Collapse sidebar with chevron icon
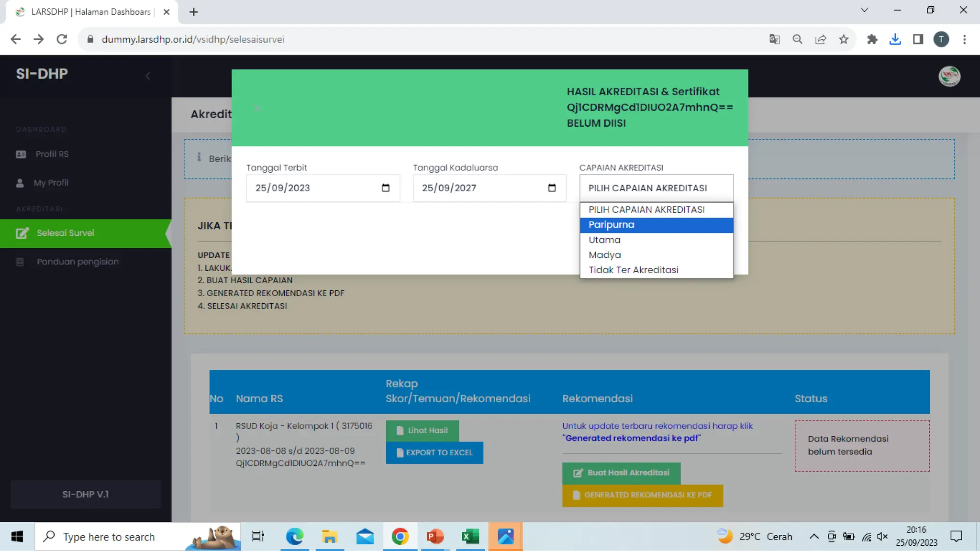Image resolution: width=980 pixels, height=551 pixels. (x=148, y=76)
